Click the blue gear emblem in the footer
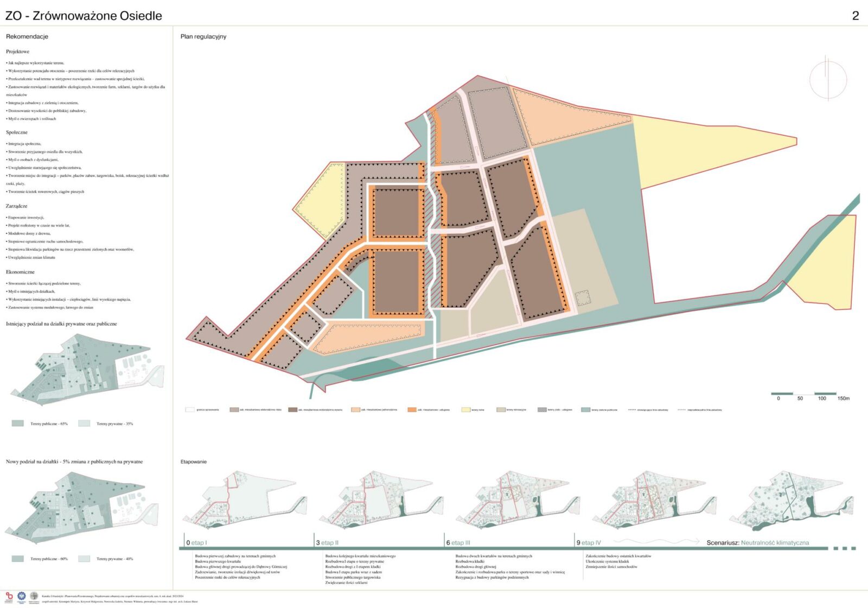 (x=22, y=597)
